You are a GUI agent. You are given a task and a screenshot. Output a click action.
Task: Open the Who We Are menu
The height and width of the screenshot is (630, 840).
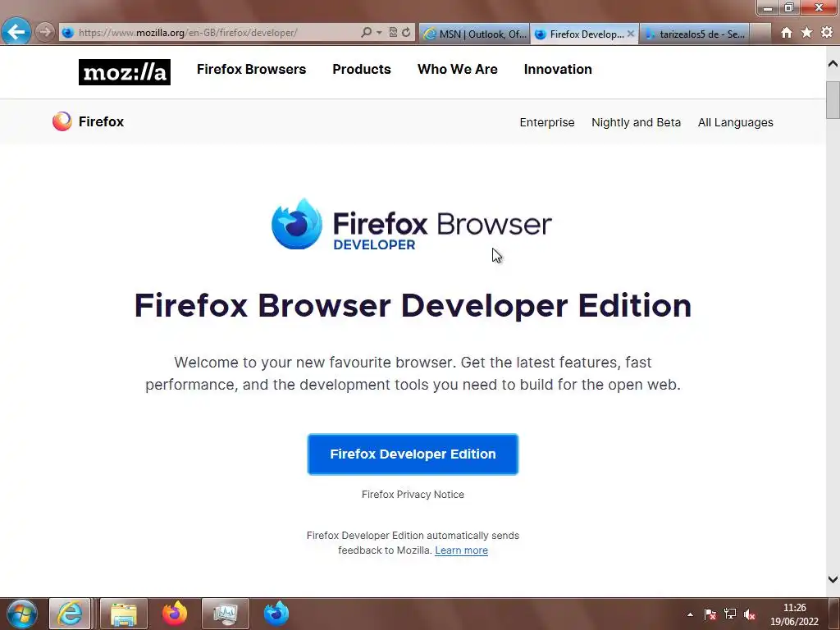pyautogui.click(x=458, y=69)
